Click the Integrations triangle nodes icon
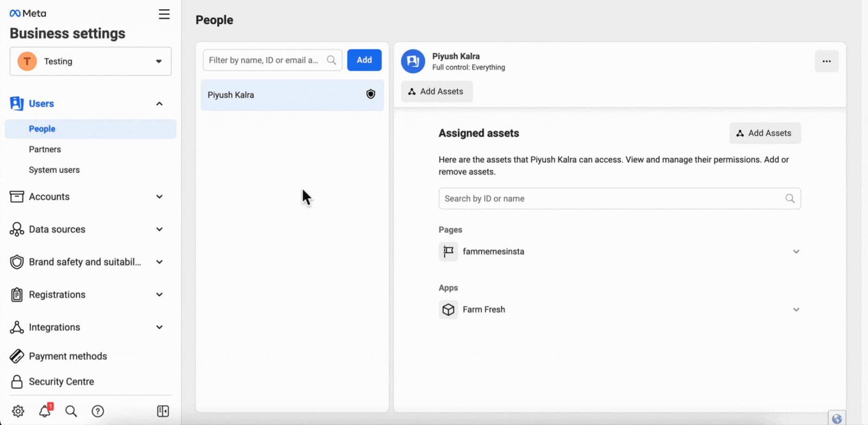This screenshot has height=425, width=868. [x=17, y=327]
